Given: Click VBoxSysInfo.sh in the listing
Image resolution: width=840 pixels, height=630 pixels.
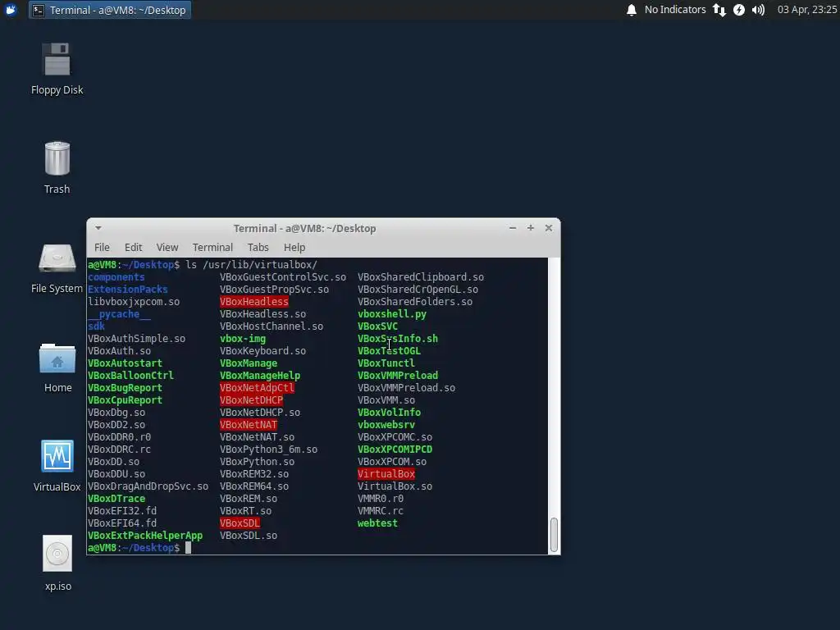Looking at the screenshot, I should (x=398, y=339).
